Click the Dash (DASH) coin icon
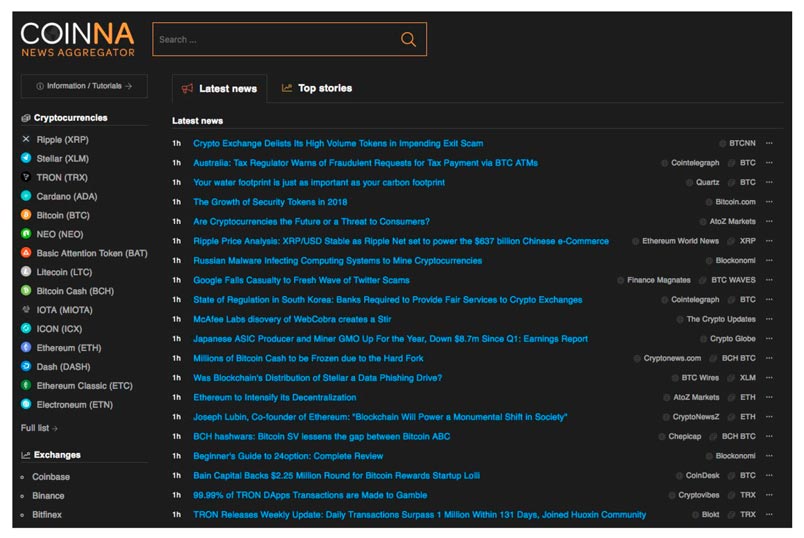 [x=26, y=366]
